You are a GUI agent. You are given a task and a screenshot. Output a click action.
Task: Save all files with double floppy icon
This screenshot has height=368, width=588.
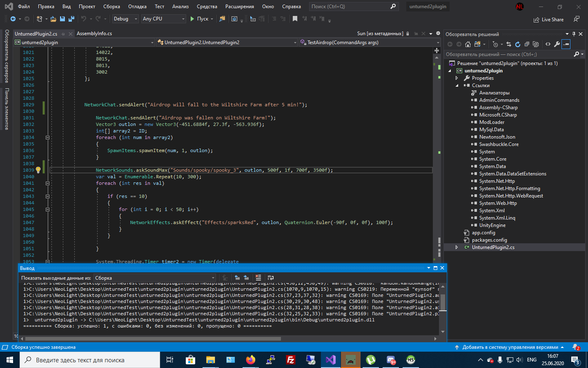71,19
